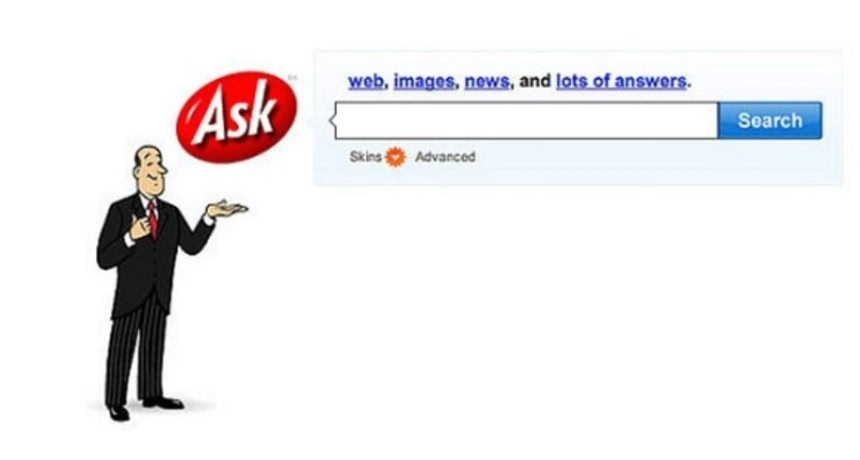The width and height of the screenshot is (860, 460).
Task: Click the word 'and' in tagline
Action: point(535,81)
